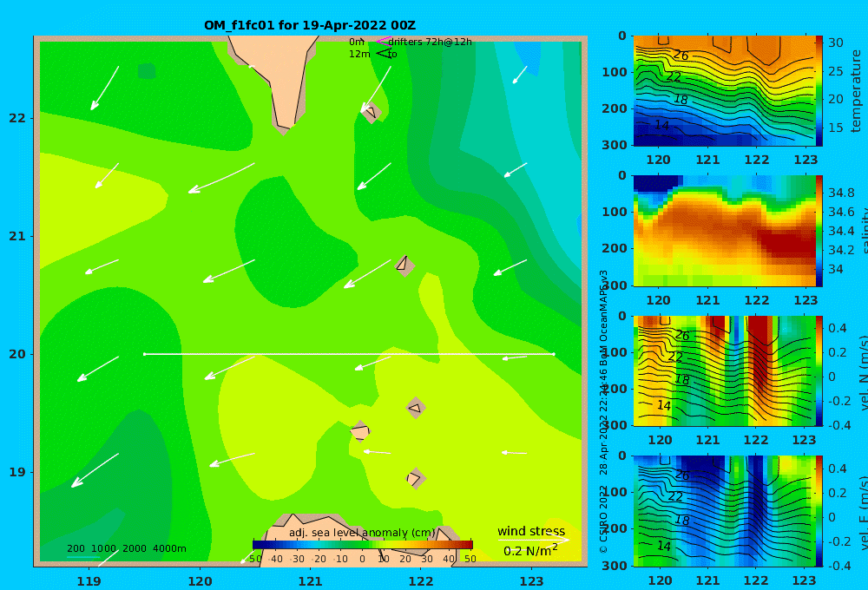Click latitude label 20 on the main map
The image size is (868, 590).
17,354
